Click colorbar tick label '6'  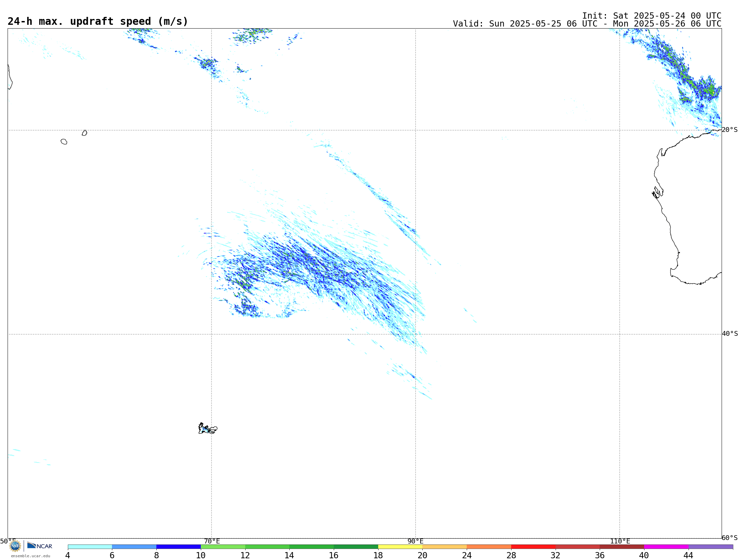click(x=112, y=555)
